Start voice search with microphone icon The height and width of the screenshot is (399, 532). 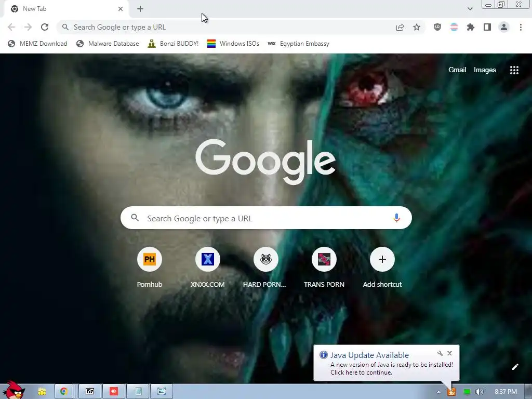[x=396, y=218]
